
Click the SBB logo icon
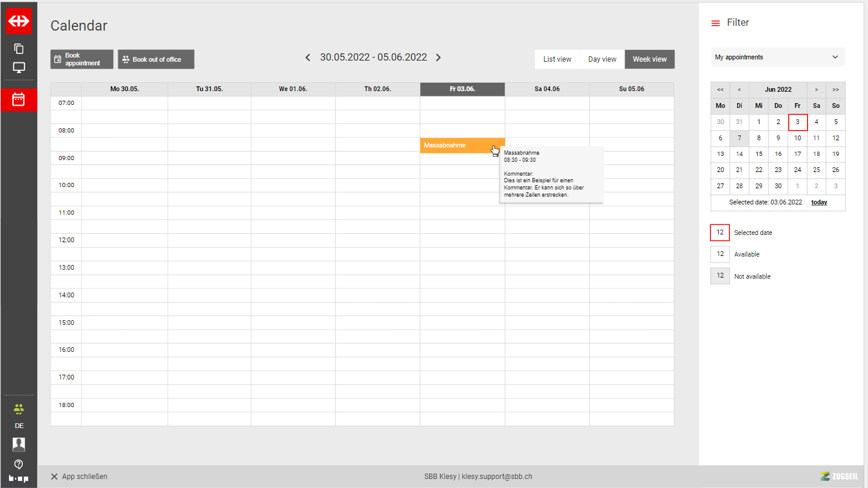tap(19, 21)
